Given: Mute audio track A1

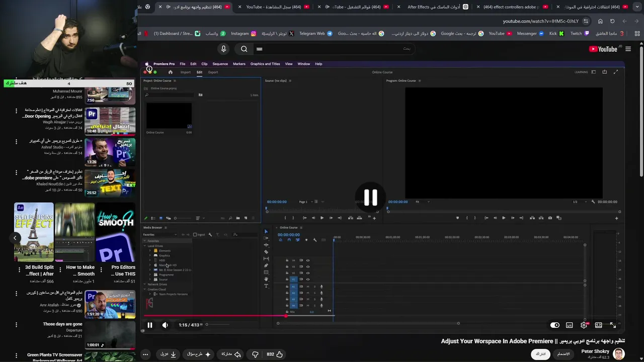Looking at the screenshot, I should pos(308,287).
